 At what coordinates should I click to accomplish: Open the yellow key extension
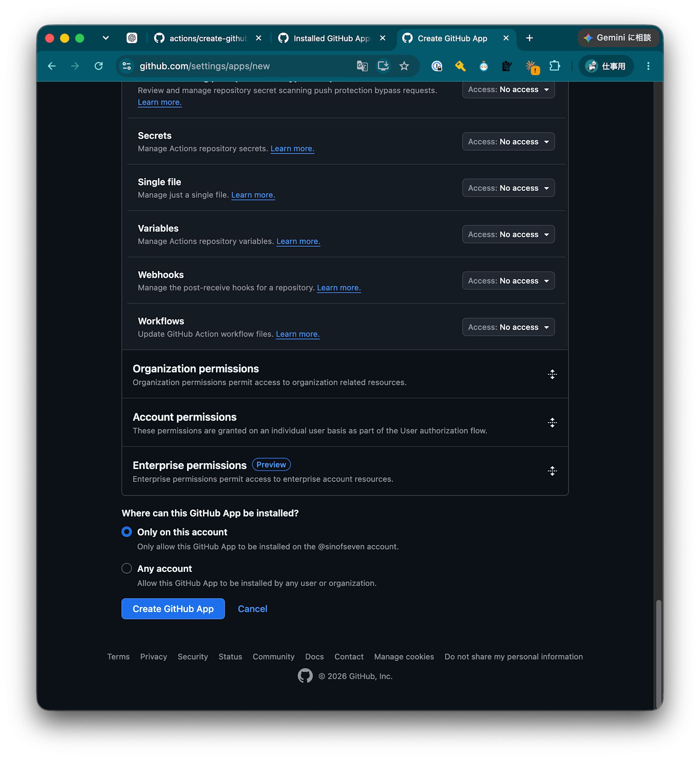click(x=460, y=66)
